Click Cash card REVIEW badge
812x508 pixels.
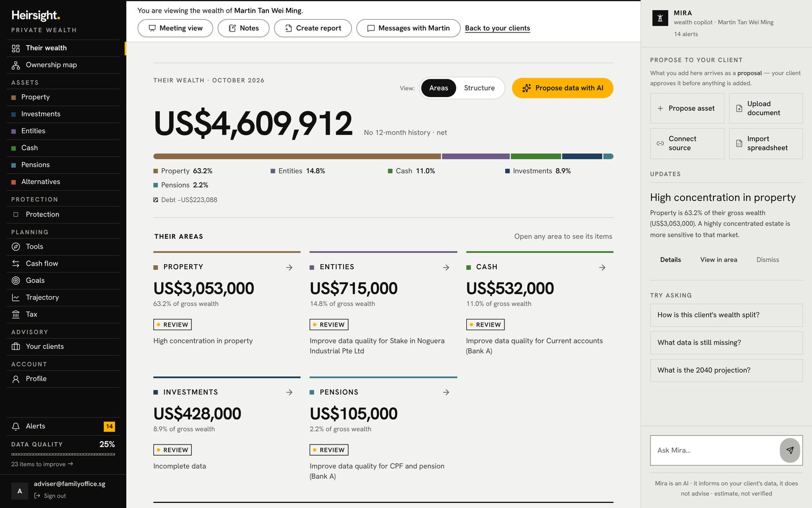[x=485, y=325]
